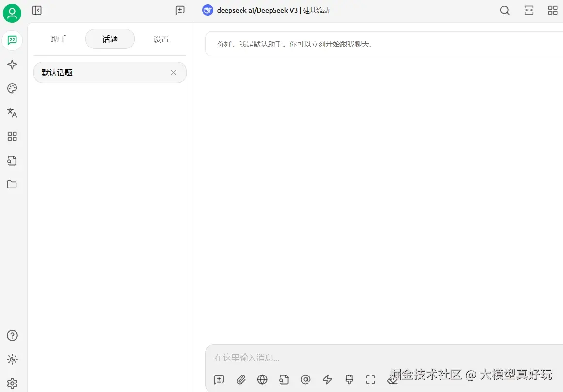Open the user avatar profile
563x392 pixels.
[x=12, y=13]
